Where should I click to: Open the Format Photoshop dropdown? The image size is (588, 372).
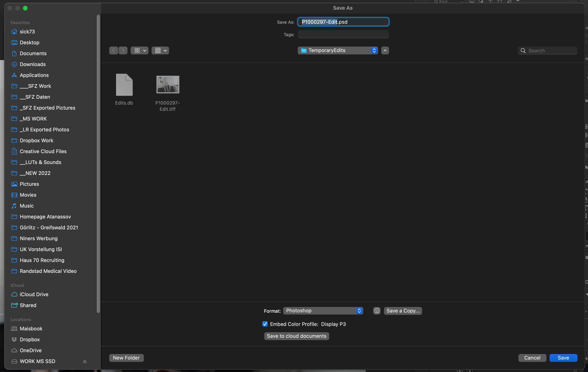point(323,311)
